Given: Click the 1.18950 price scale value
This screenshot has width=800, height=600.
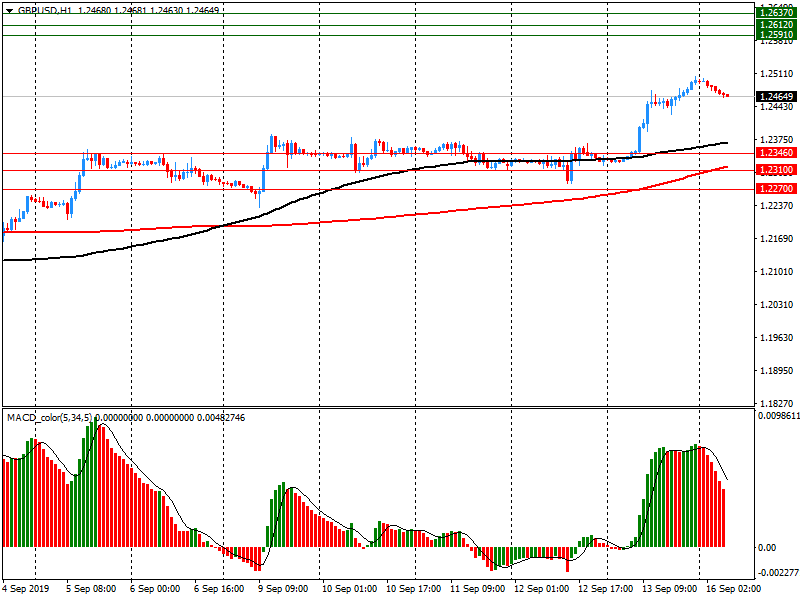Looking at the screenshot, I should tap(777, 370).
